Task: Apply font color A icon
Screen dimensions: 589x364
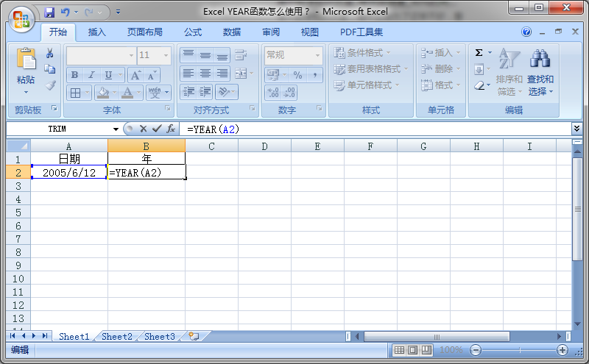Action: [x=127, y=93]
